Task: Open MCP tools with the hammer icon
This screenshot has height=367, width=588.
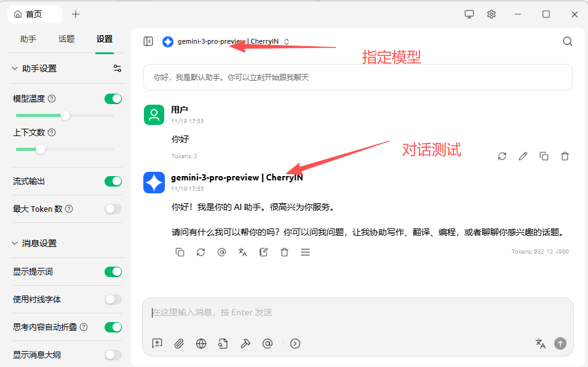Action: tap(245, 344)
